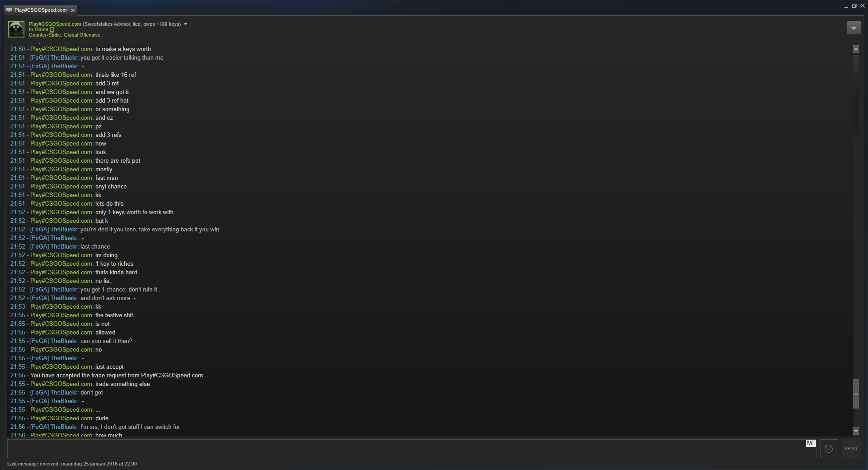Click the chat scrollbar thumb
Image resolution: width=868 pixels, height=470 pixels.
coord(856,394)
